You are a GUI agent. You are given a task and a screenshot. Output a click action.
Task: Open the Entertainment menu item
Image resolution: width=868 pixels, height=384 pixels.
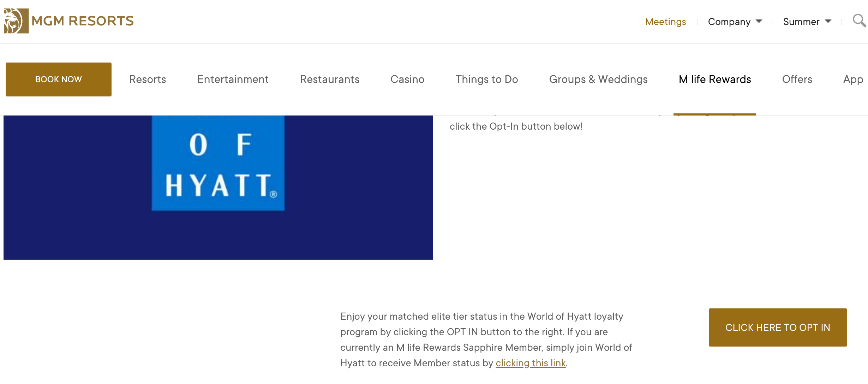[233, 79]
